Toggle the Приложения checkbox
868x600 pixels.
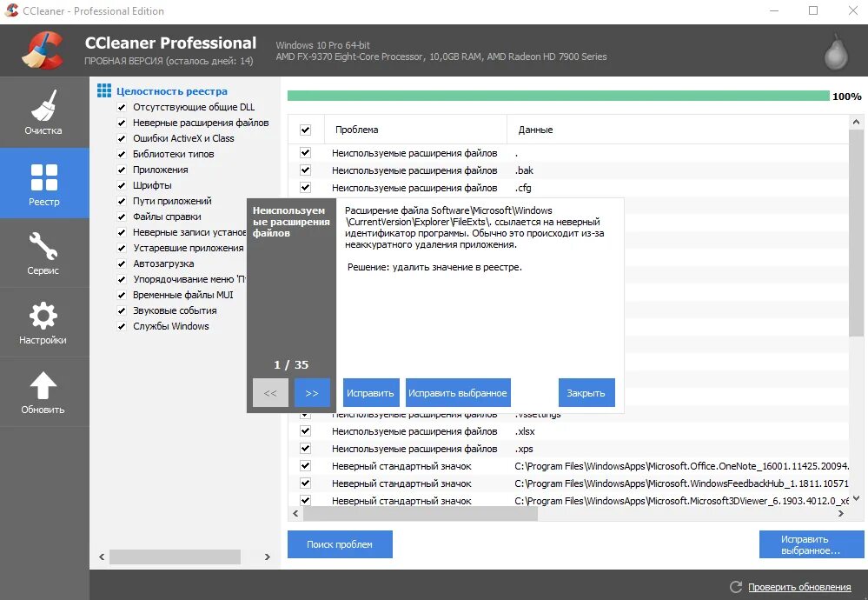click(x=122, y=170)
